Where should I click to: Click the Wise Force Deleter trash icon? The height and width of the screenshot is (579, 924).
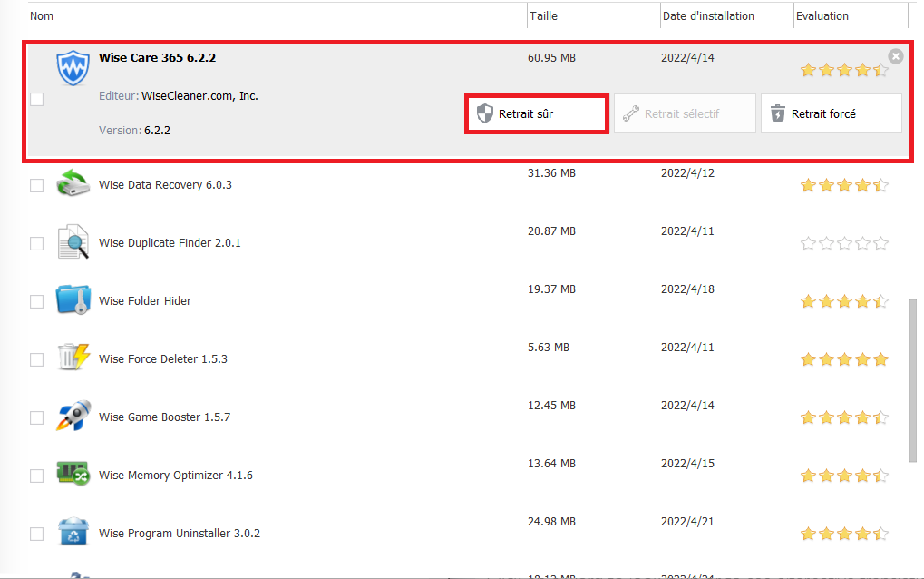(x=73, y=358)
